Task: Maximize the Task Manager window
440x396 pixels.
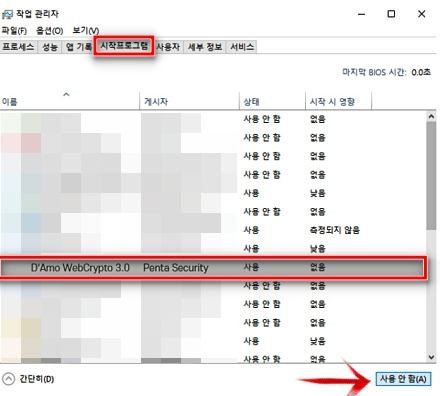Action: tap(391, 14)
